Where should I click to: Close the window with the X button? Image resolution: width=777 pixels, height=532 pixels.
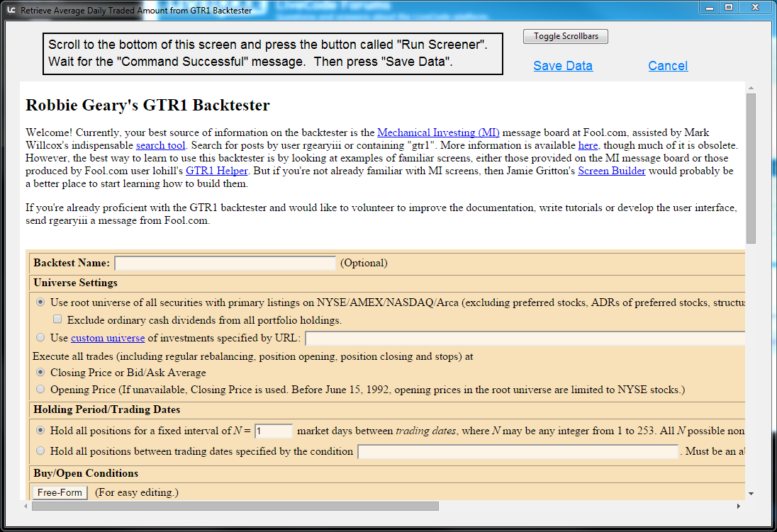pyautogui.click(x=755, y=7)
